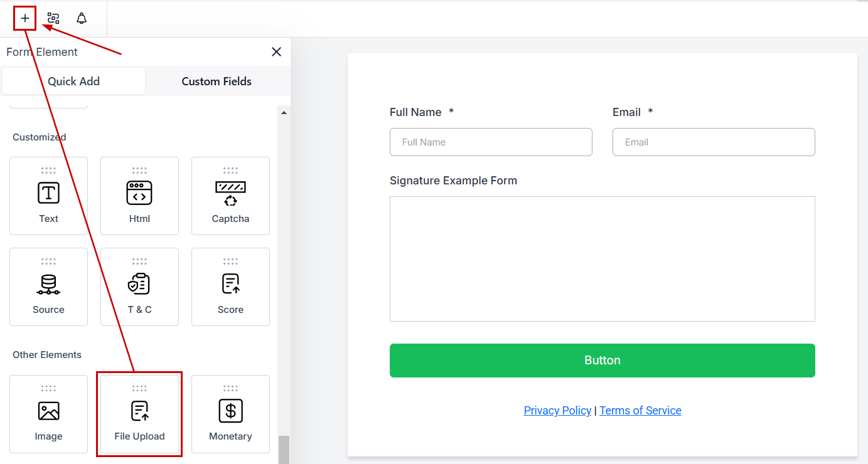Add the Monetary element
Screen dimensions: 868x464
click(x=230, y=414)
